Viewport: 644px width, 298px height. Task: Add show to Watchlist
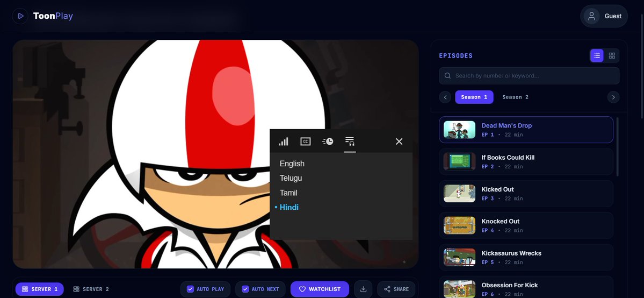320,289
